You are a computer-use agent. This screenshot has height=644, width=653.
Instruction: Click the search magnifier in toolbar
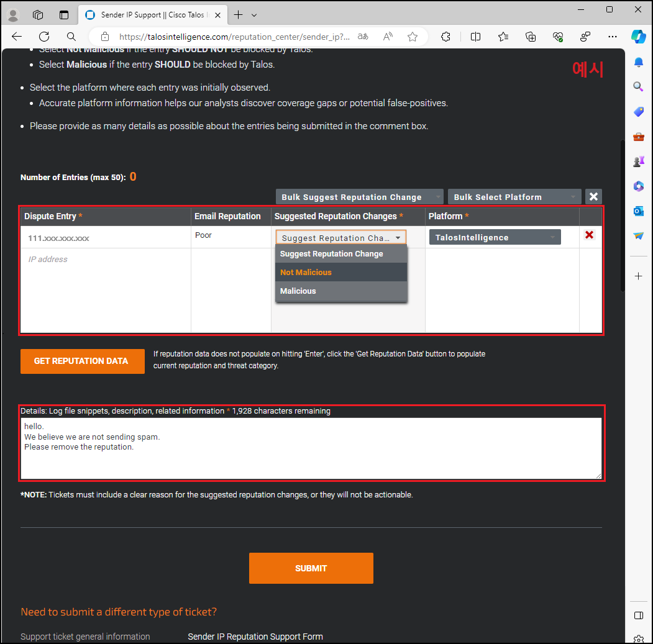click(71, 37)
